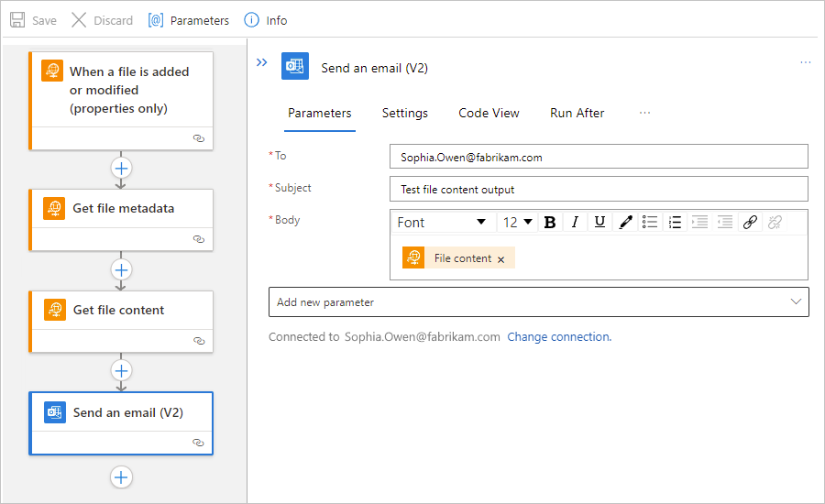Open the font size 12 dropdown
The width and height of the screenshot is (825, 504).
coord(518,222)
